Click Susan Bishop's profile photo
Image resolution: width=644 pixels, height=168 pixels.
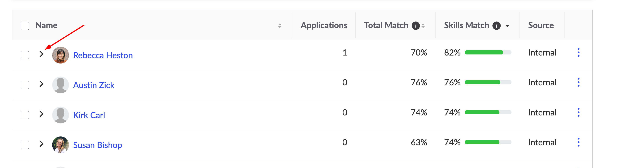(x=61, y=145)
